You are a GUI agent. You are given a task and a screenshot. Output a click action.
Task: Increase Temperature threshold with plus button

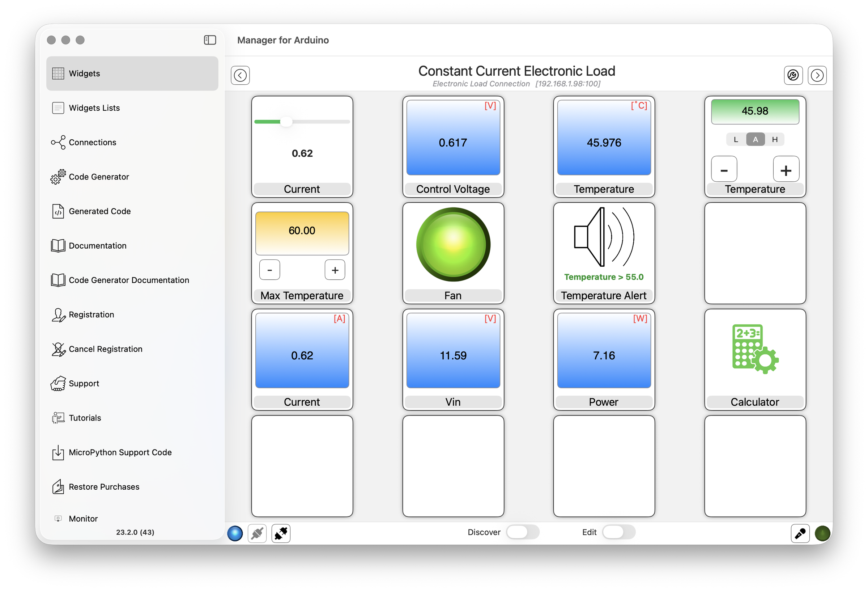(786, 169)
